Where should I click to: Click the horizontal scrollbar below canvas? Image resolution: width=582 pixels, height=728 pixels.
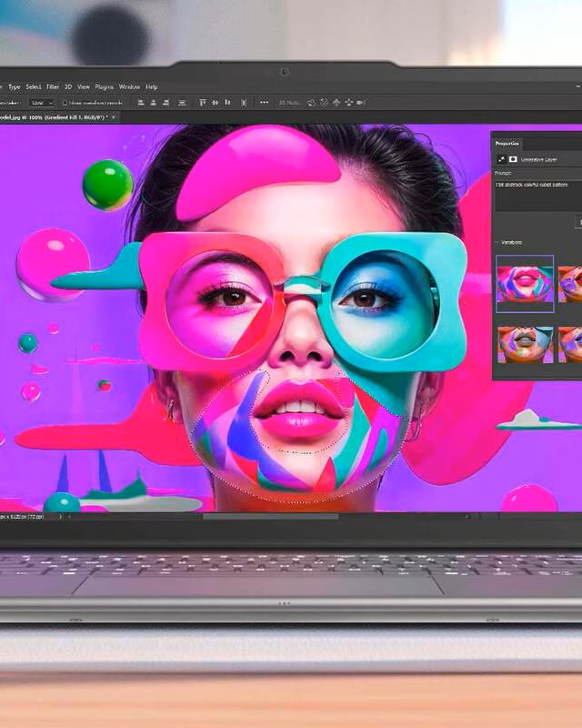point(271,516)
